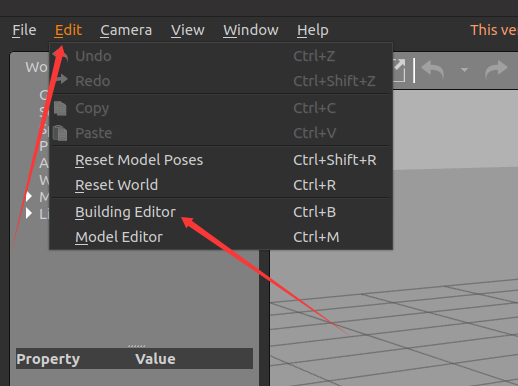Close the open Edit menu
The image size is (518, 386).
68,30
